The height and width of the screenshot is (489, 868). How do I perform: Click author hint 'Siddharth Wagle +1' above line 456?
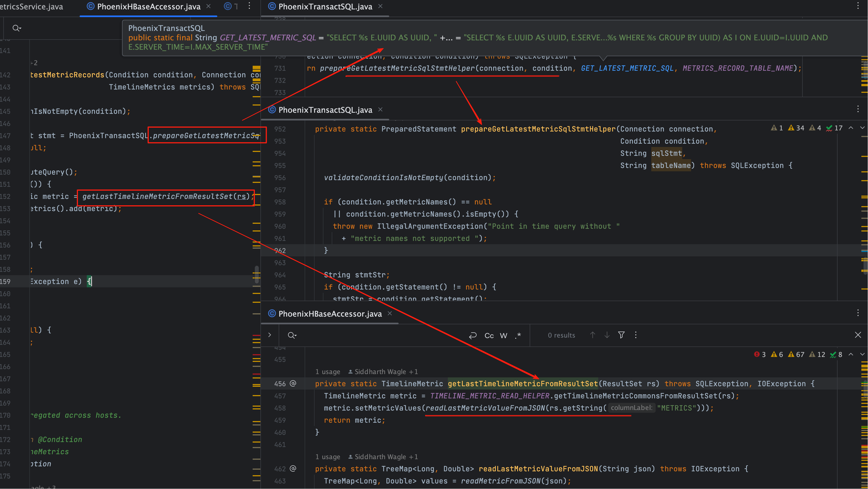coord(383,372)
